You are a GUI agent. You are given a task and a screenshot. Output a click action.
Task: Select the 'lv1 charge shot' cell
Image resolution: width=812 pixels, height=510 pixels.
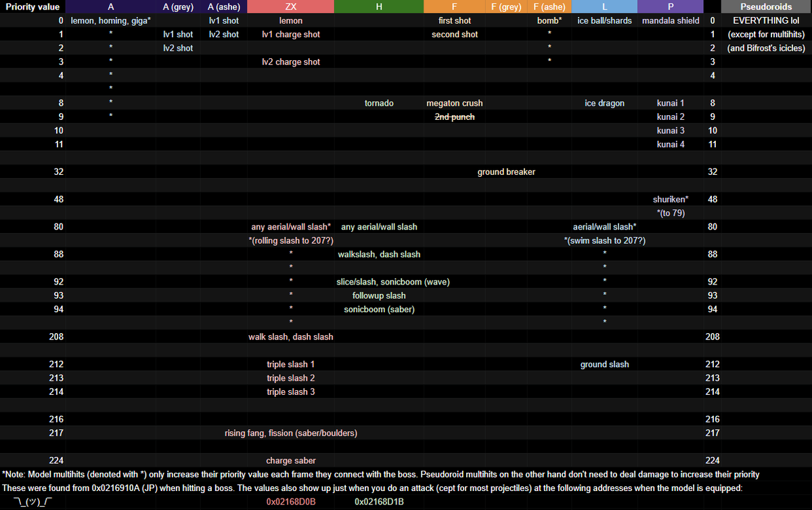click(290, 35)
